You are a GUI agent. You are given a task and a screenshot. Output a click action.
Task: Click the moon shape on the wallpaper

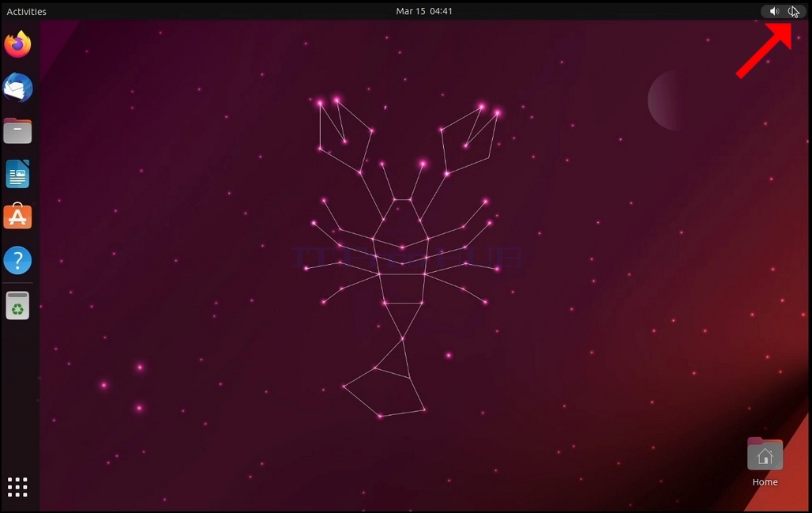pyautogui.click(x=664, y=100)
